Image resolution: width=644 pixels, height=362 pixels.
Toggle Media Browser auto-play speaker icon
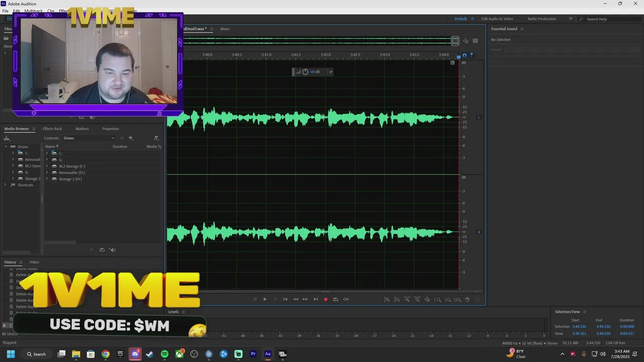tap(113, 250)
